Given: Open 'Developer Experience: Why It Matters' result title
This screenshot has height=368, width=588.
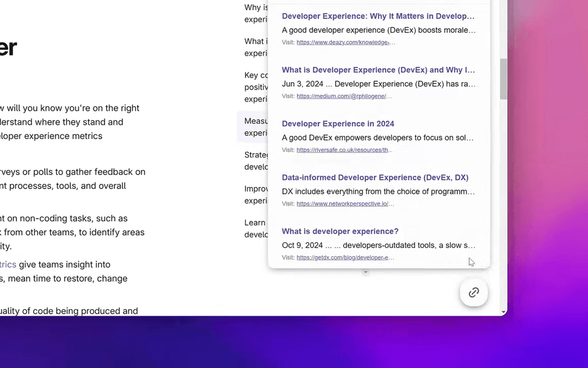Looking at the screenshot, I should (x=378, y=16).
